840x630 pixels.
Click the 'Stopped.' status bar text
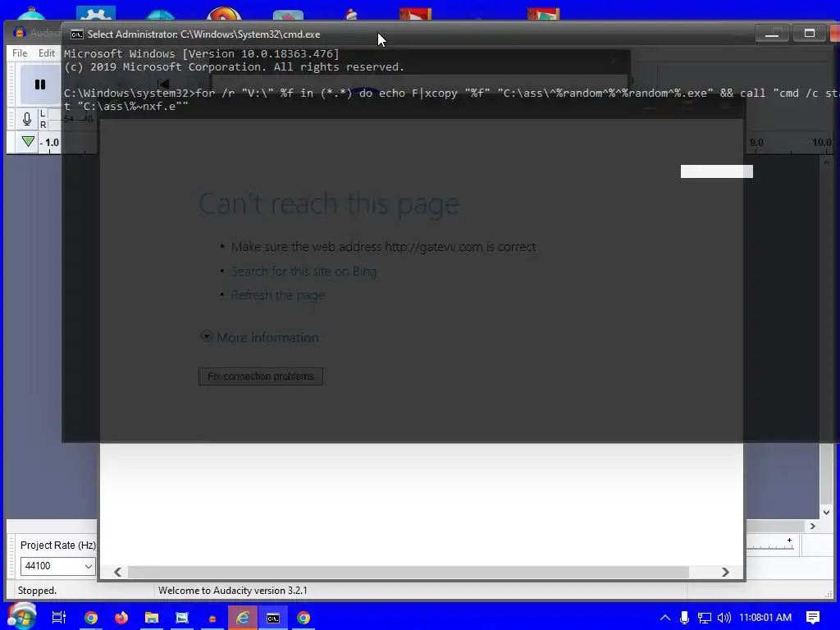click(37, 591)
